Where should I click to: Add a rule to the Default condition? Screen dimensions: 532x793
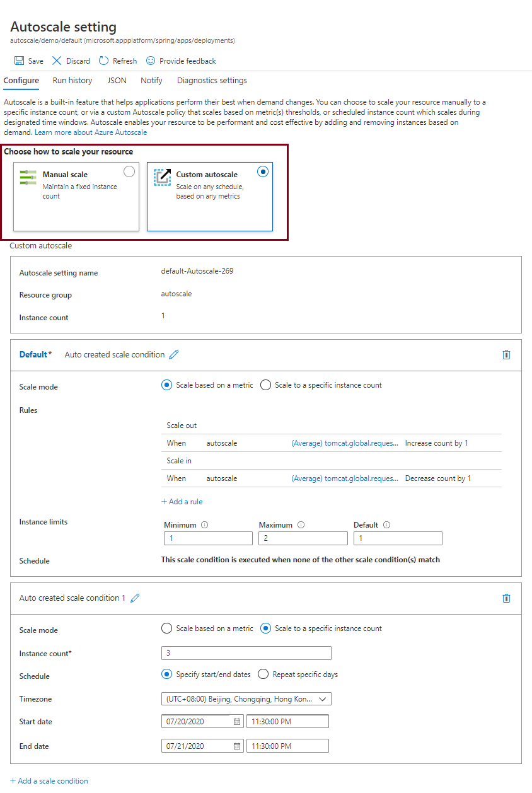point(182,501)
